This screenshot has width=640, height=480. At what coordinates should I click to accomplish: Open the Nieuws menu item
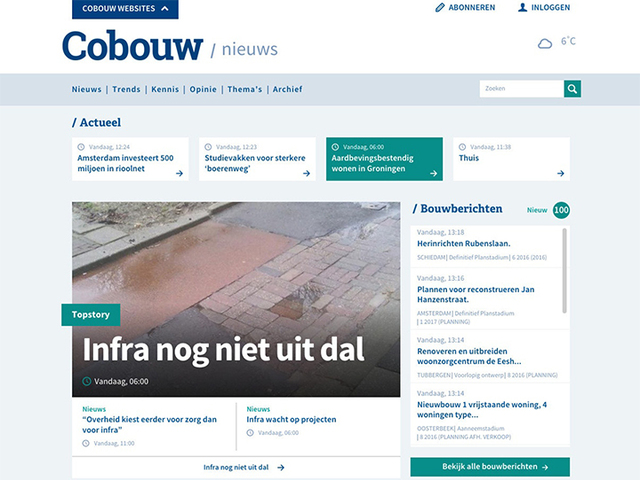click(87, 89)
